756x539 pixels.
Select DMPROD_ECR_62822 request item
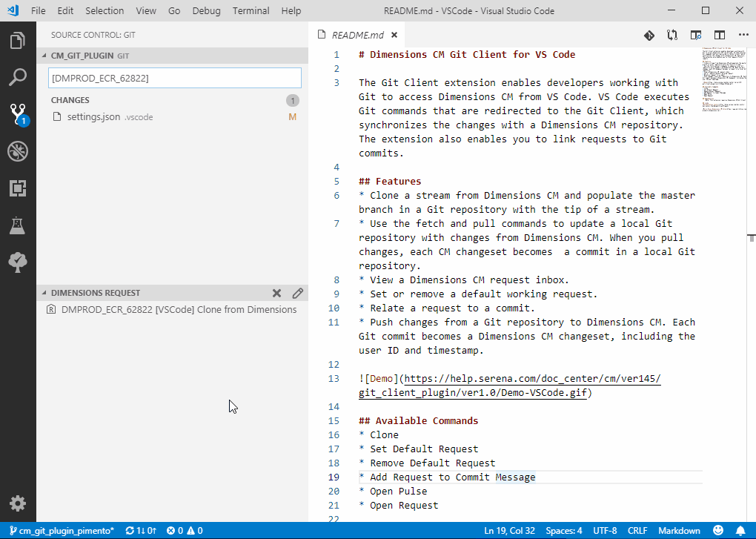coord(172,309)
